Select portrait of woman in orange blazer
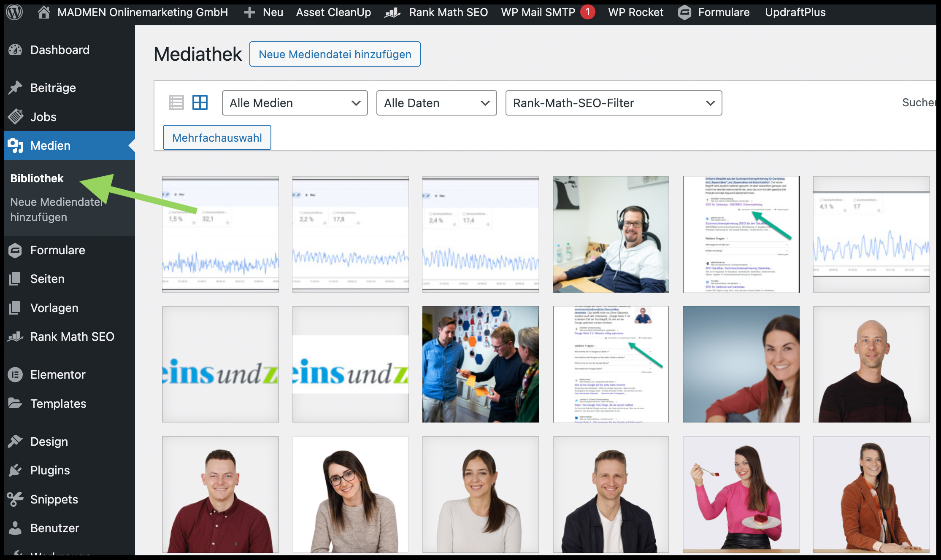The width and height of the screenshot is (941, 560). [871, 494]
